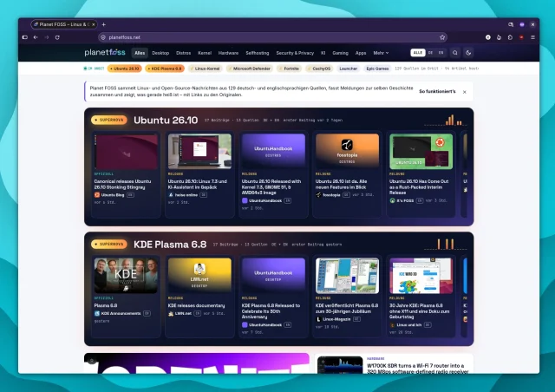Viewport: 555px width, 392px height.
Task: Open the Security & Privacy tab
Action: (295, 53)
